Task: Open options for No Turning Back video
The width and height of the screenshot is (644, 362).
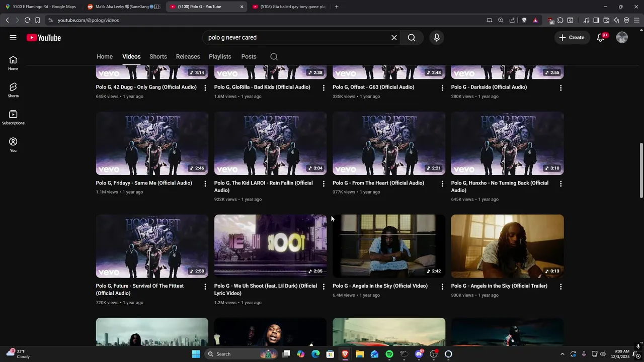Action: tap(560, 184)
